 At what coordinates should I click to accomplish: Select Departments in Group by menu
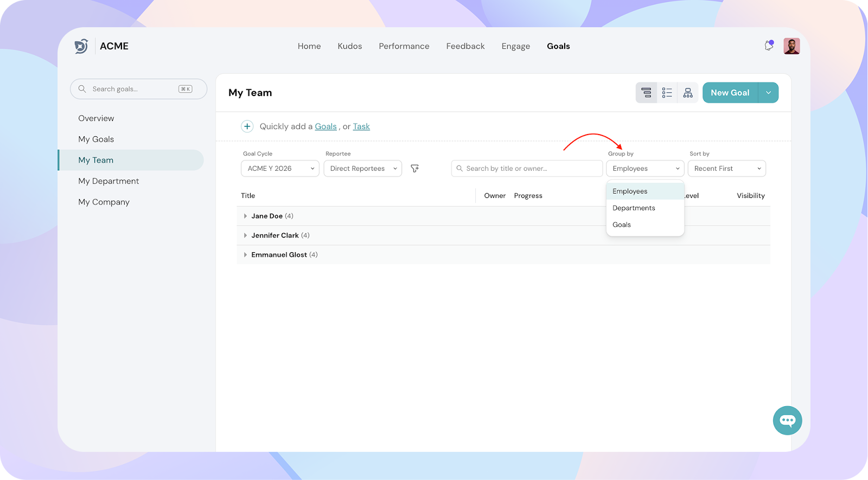[x=645, y=208]
